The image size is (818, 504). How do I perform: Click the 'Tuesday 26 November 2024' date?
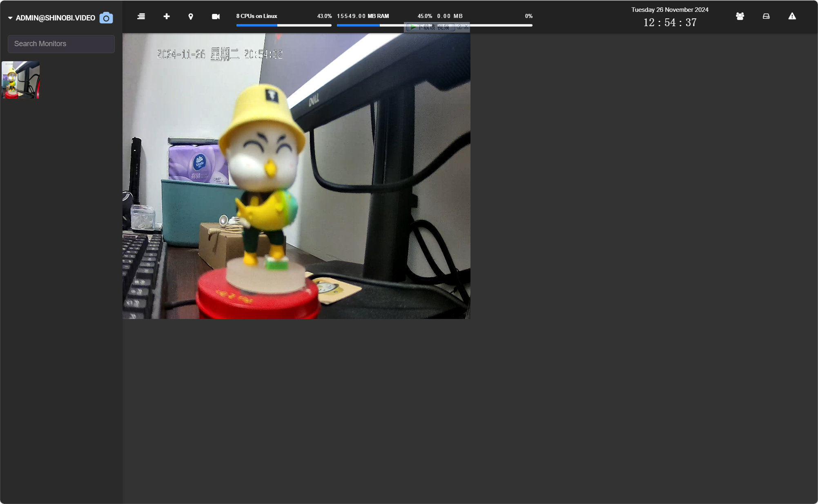point(670,10)
